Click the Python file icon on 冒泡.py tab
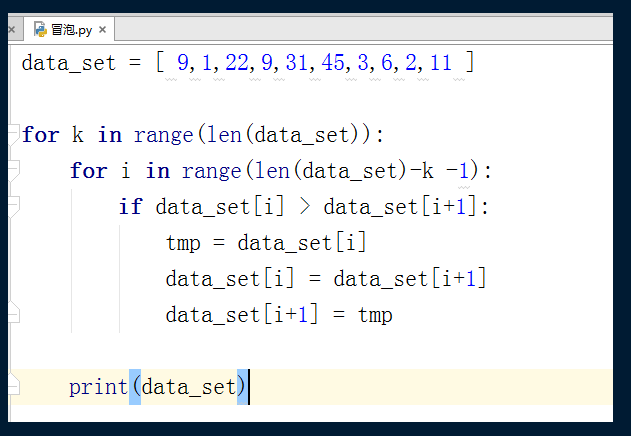The width and height of the screenshot is (631, 436). click(x=40, y=29)
